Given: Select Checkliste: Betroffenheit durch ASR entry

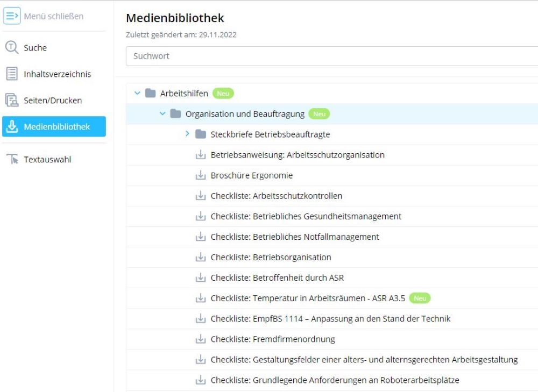Looking at the screenshot, I should (277, 278).
